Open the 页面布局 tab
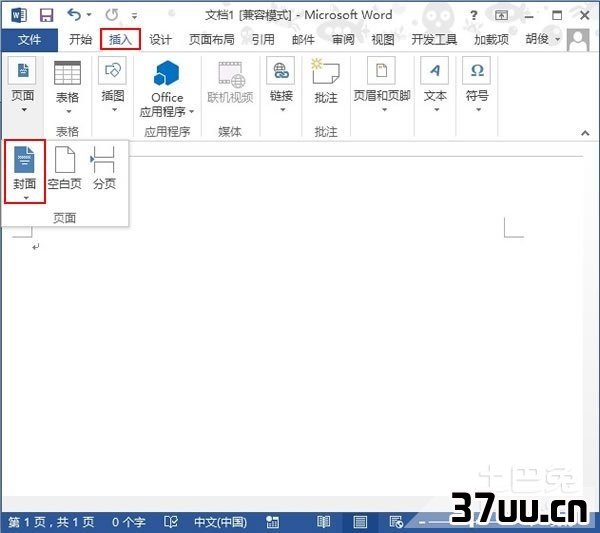 click(x=212, y=39)
